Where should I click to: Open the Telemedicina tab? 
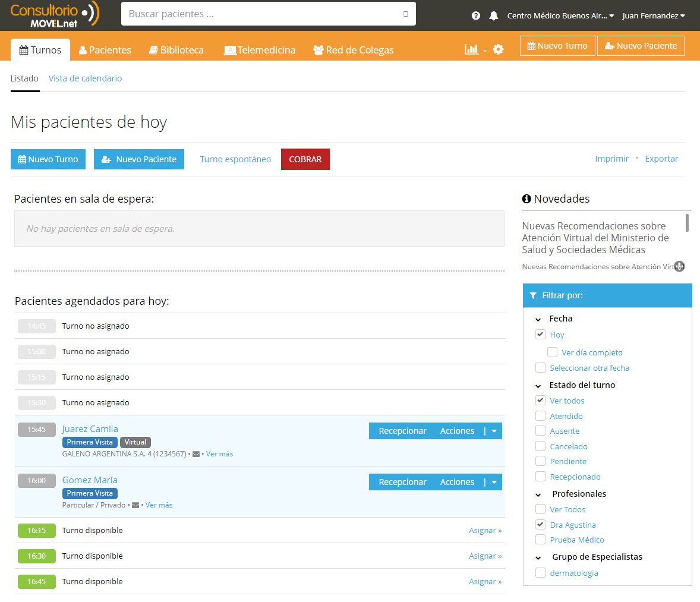point(259,50)
